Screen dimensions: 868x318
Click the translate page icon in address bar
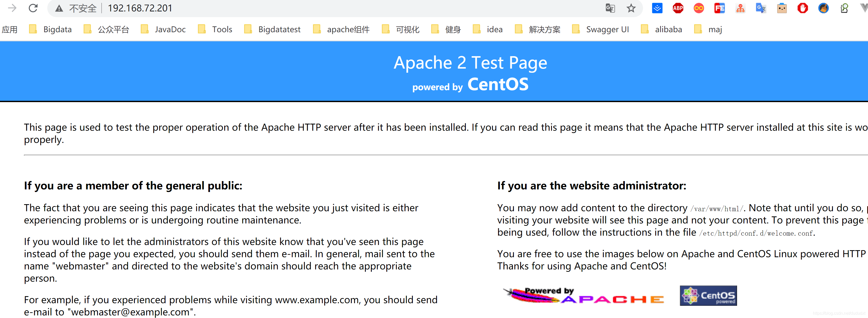pos(610,8)
